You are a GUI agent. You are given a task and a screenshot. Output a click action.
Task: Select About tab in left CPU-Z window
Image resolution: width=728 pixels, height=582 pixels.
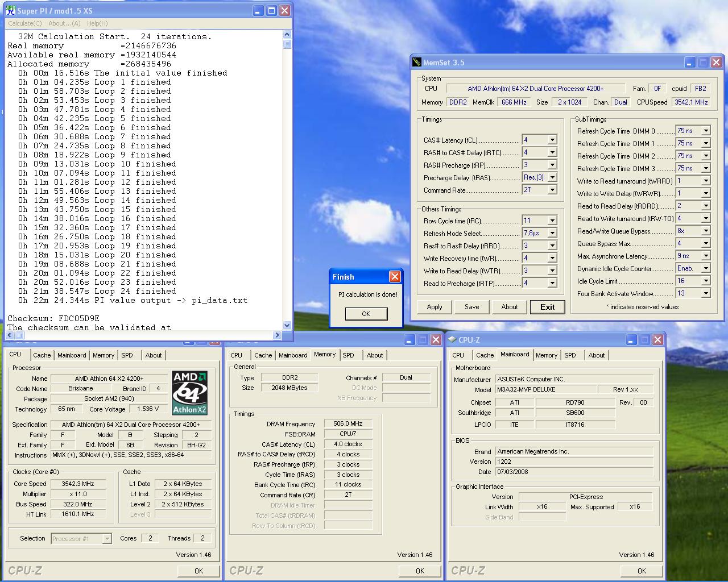pos(154,355)
